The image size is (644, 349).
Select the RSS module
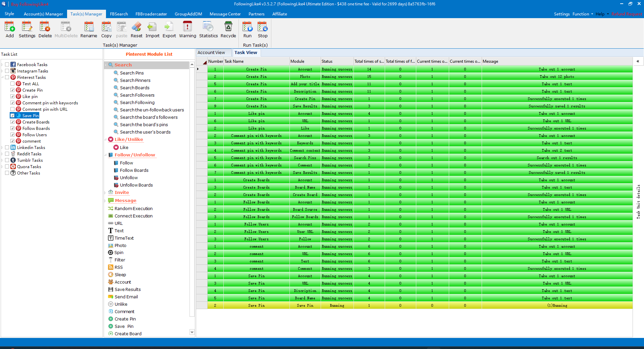pyautogui.click(x=118, y=267)
